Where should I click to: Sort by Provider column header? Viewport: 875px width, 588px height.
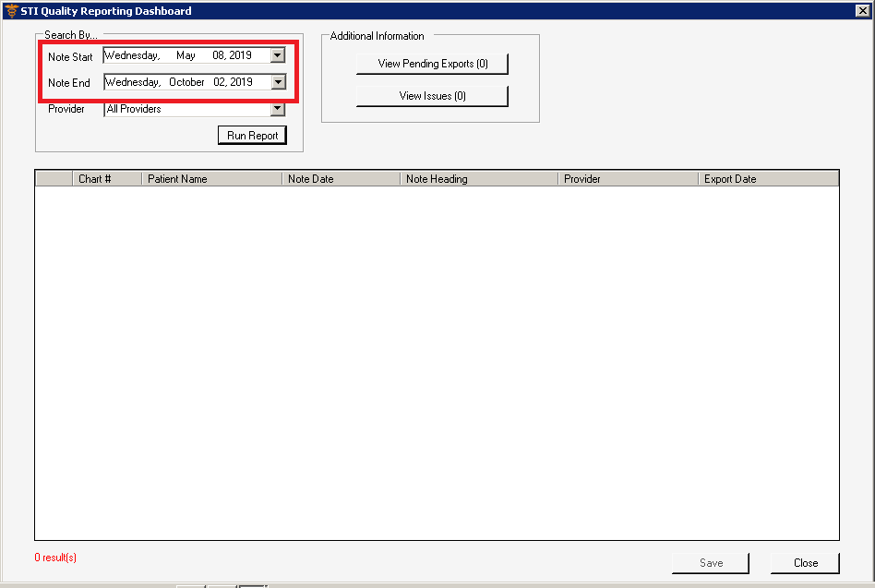pos(629,179)
